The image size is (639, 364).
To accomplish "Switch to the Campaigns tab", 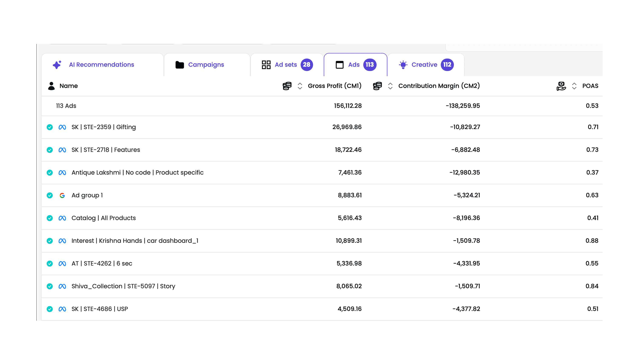I will 206,65.
